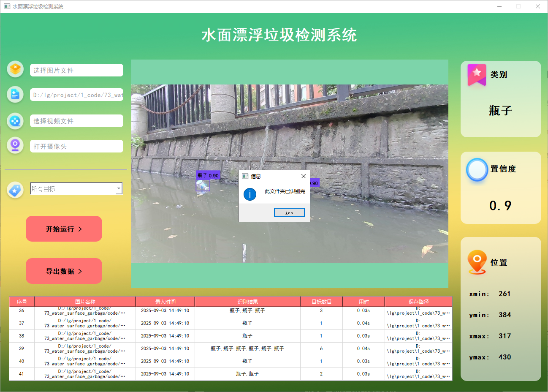Click the ymax value 430

click(x=505, y=357)
